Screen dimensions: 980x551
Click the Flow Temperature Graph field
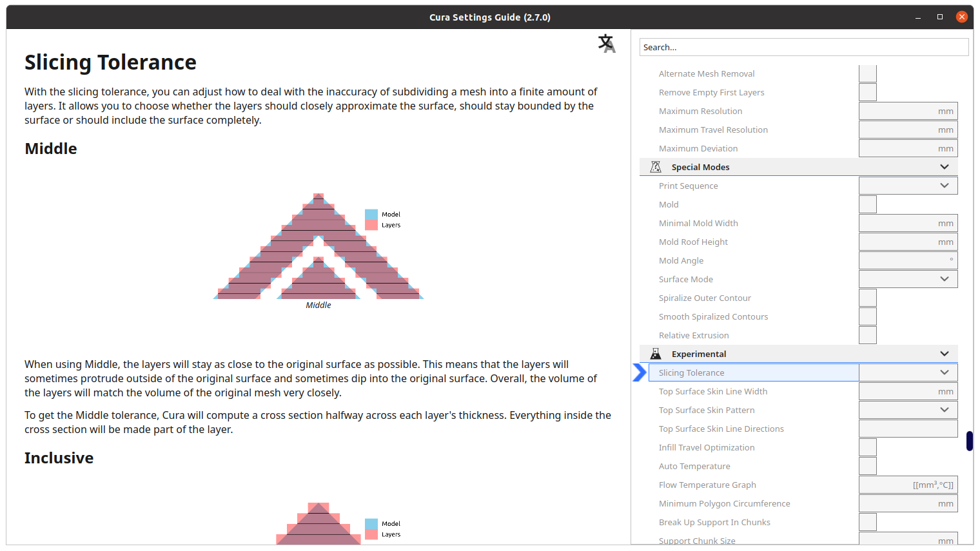click(908, 485)
